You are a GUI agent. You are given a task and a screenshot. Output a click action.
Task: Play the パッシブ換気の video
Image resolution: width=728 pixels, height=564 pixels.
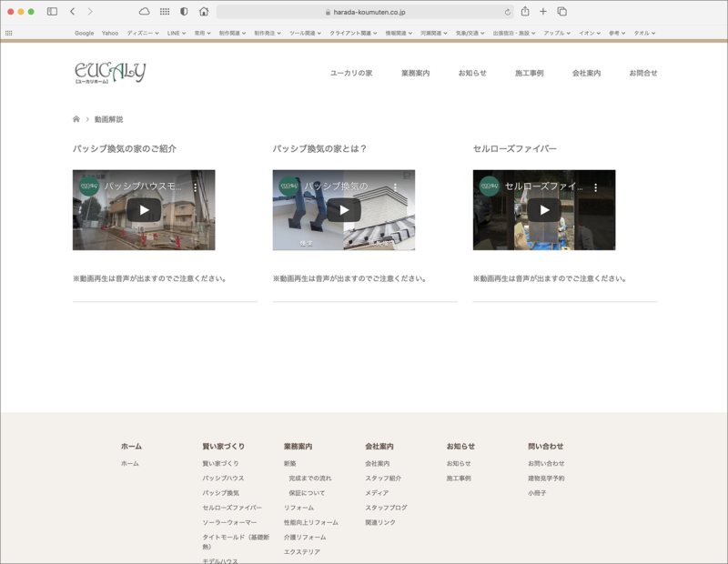344,210
